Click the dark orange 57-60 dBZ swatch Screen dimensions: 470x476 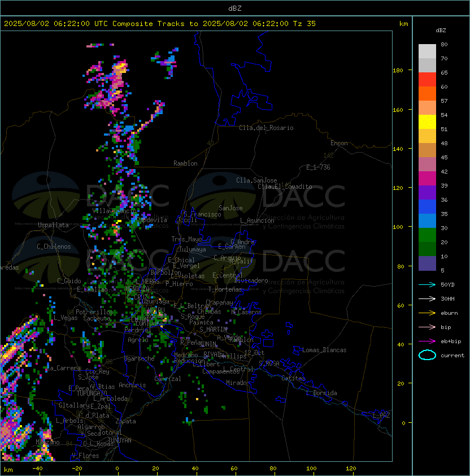pyautogui.click(x=427, y=94)
